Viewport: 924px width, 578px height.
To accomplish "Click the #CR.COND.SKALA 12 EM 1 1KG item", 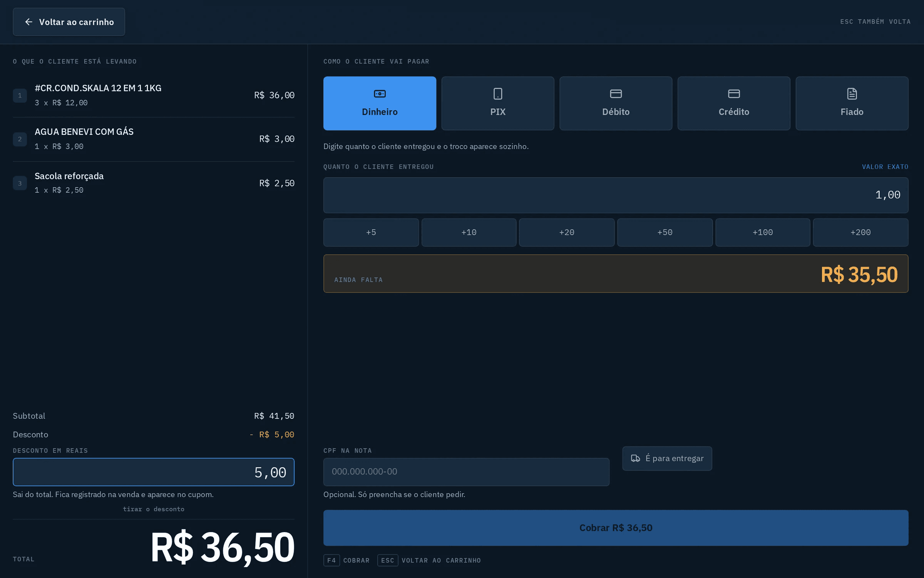I will coord(154,95).
